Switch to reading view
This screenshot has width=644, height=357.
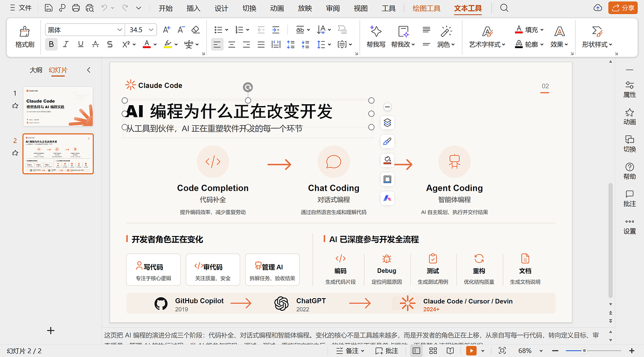pos(450,350)
